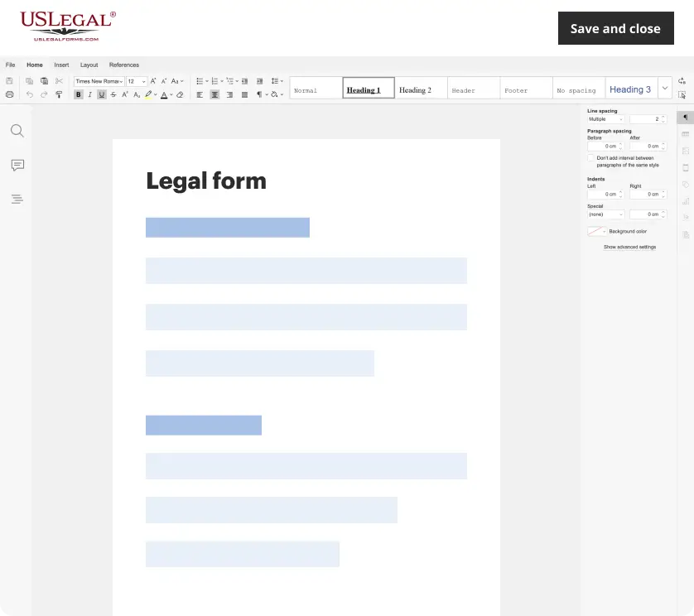
Task: Click the Print icon
Action: pos(11,94)
